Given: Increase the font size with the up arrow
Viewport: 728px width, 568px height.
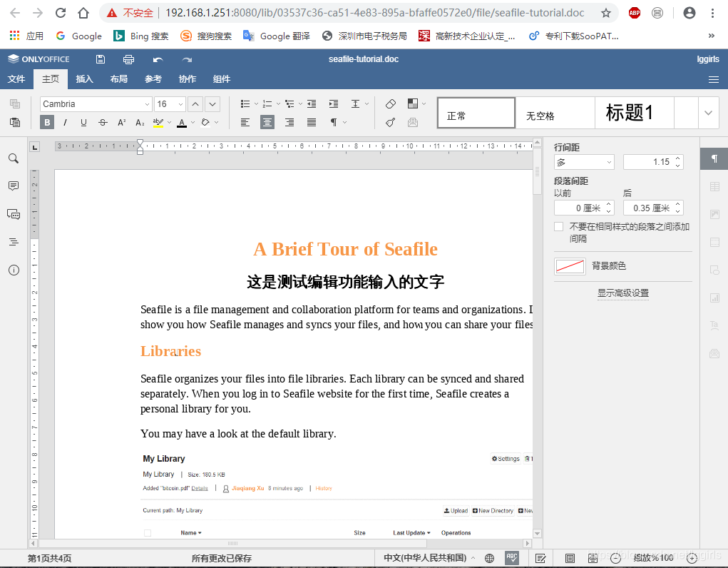Looking at the screenshot, I should [195, 104].
